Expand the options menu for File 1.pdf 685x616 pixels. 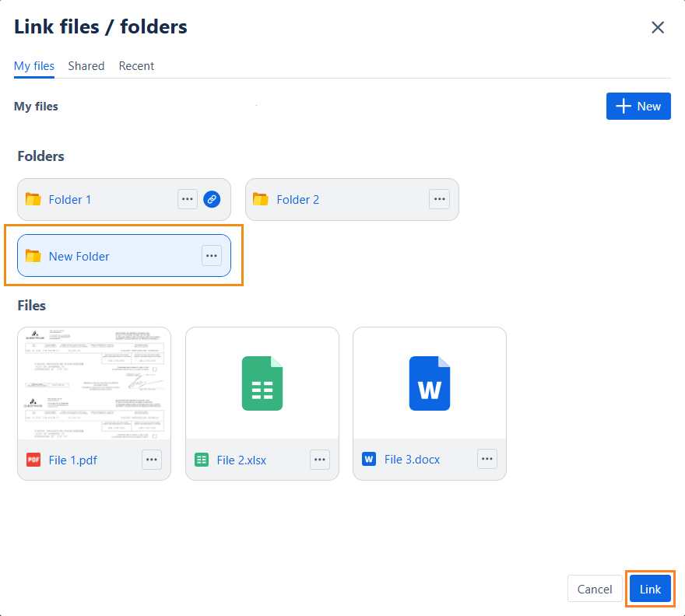tap(152, 460)
